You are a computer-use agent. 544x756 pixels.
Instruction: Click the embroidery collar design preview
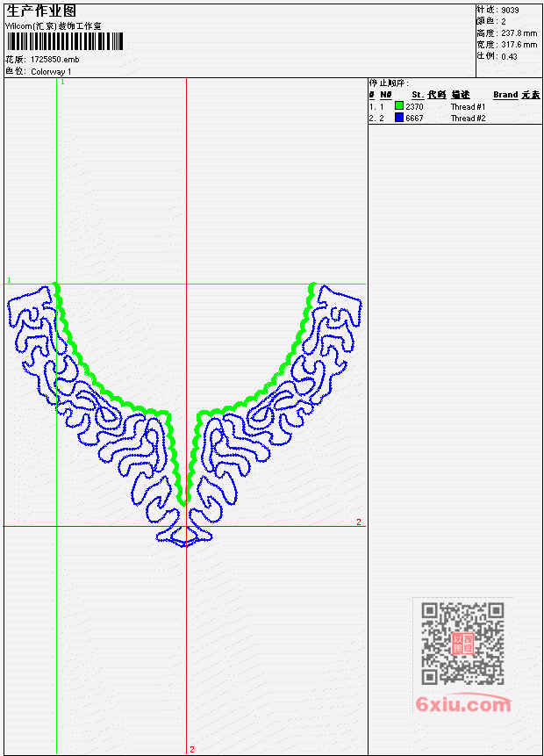pos(184,414)
